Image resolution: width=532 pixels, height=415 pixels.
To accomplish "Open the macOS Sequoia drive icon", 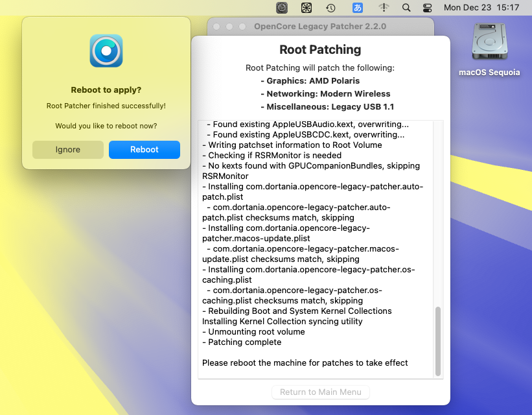I will pyautogui.click(x=489, y=42).
